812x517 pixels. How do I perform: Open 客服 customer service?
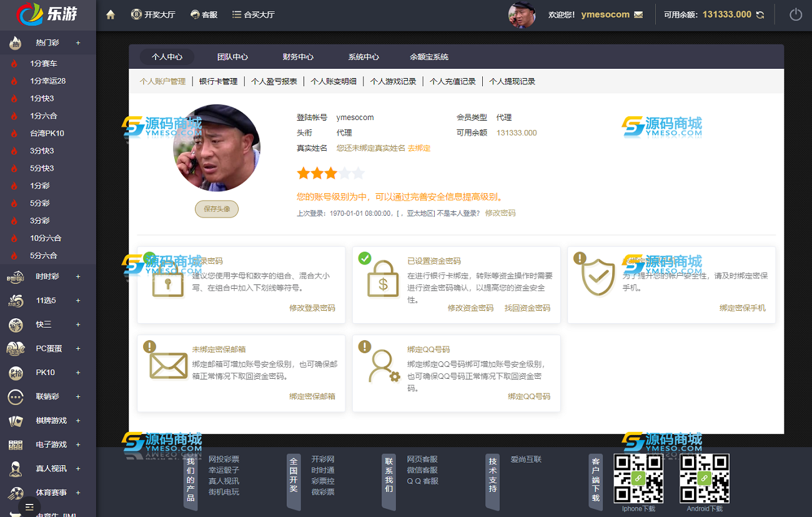click(x=204, y=14)
